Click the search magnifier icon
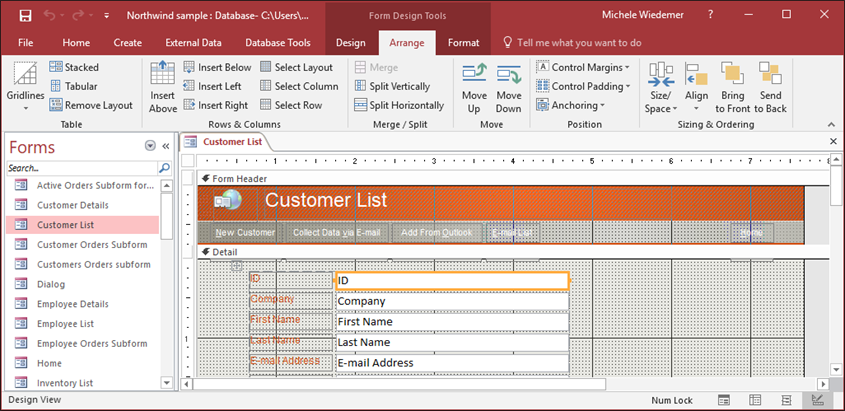 pos(164,168)
